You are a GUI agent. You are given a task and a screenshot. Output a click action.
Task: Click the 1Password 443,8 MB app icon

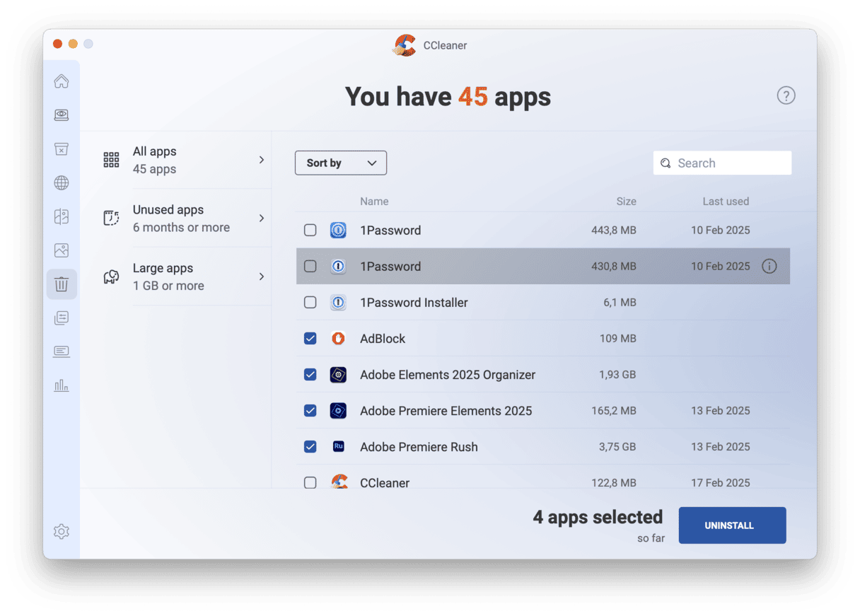coord(338,231)
